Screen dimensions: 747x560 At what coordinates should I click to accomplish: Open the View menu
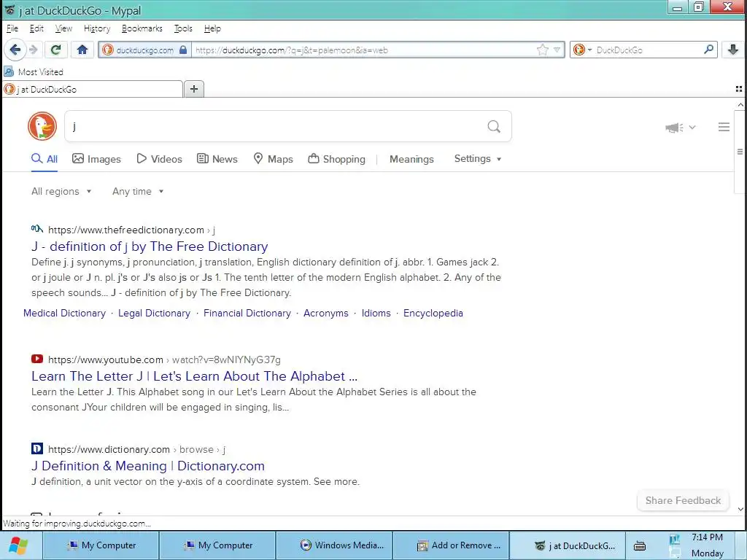coord(63,28)
